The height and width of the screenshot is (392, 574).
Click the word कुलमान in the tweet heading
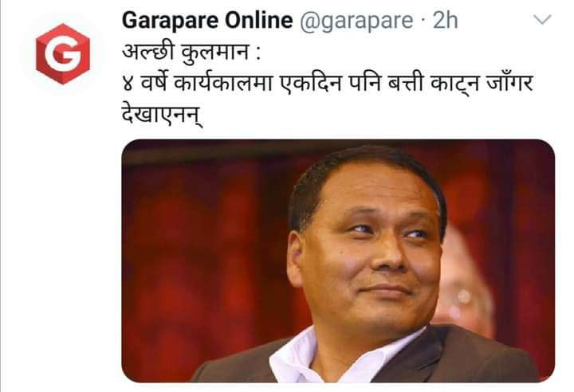pyautogui.click(x=215, y=53)
